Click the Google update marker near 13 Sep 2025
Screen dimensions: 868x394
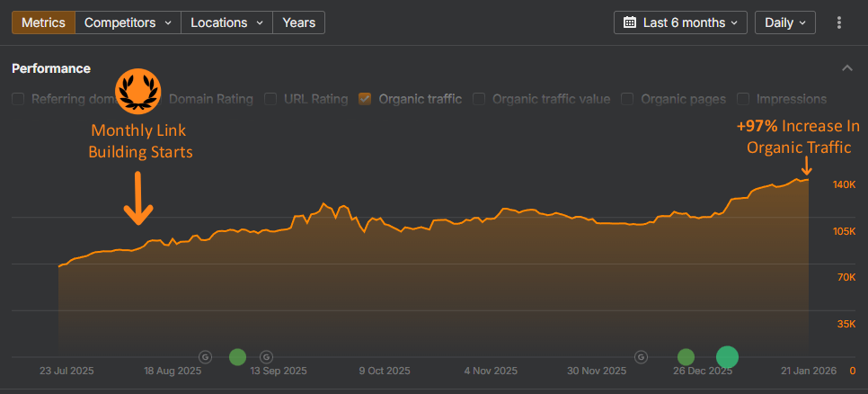point(266,357)
